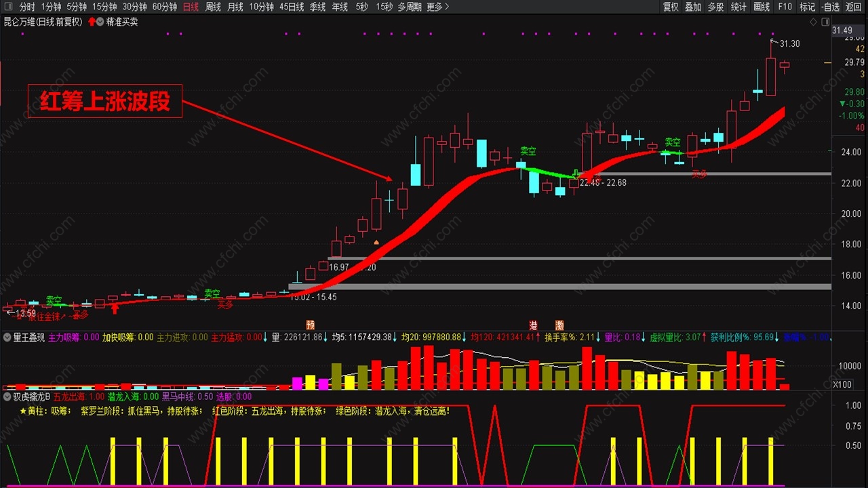868x488 pixels.
Task: Click the 预 marker above volume panel
Action: coord(311,325)
